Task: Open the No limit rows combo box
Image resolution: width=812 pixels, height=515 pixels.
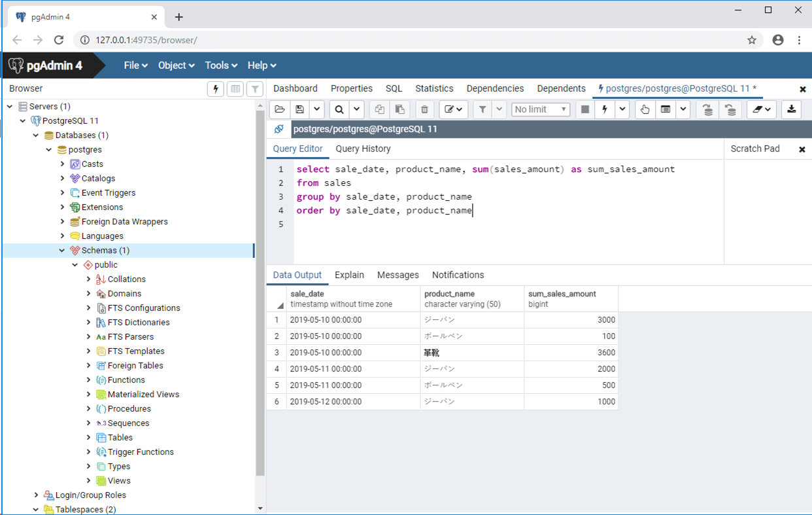Action: [541, 109]
